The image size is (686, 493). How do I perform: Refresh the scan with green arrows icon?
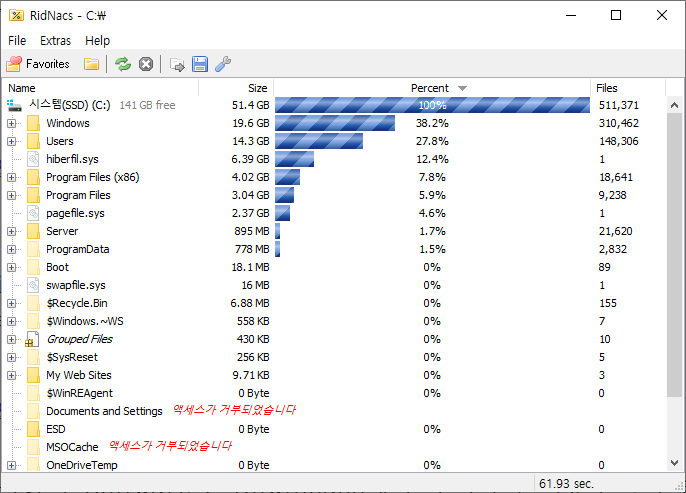(123, 64)
